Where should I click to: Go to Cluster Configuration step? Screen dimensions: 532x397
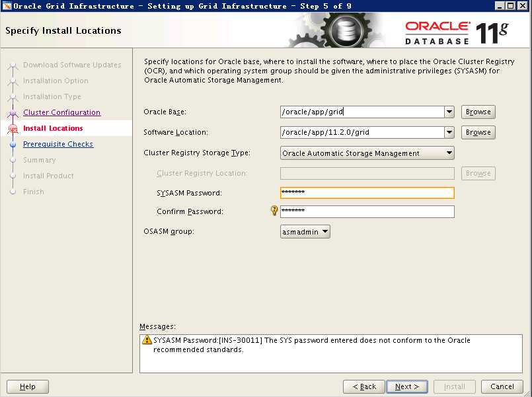pos(61,112)
